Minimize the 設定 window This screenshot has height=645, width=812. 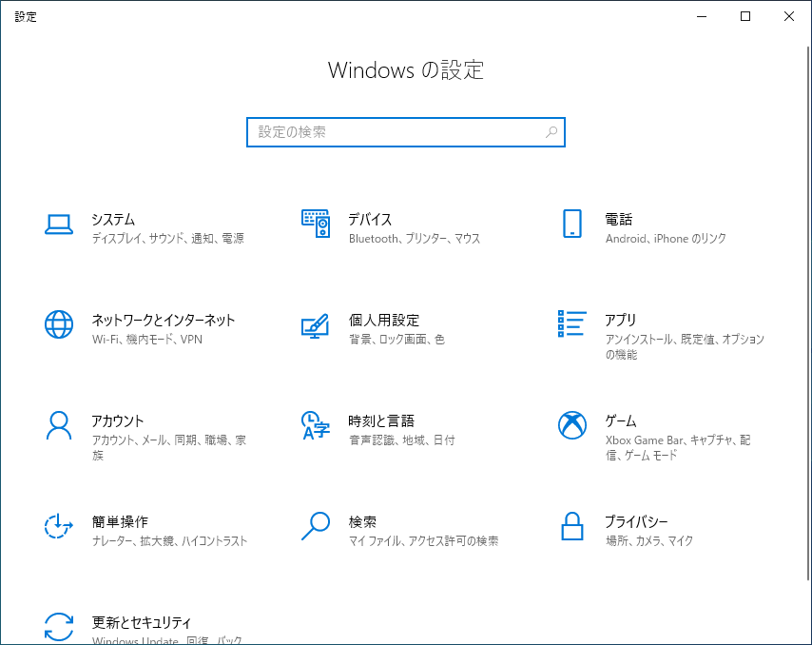702,16
